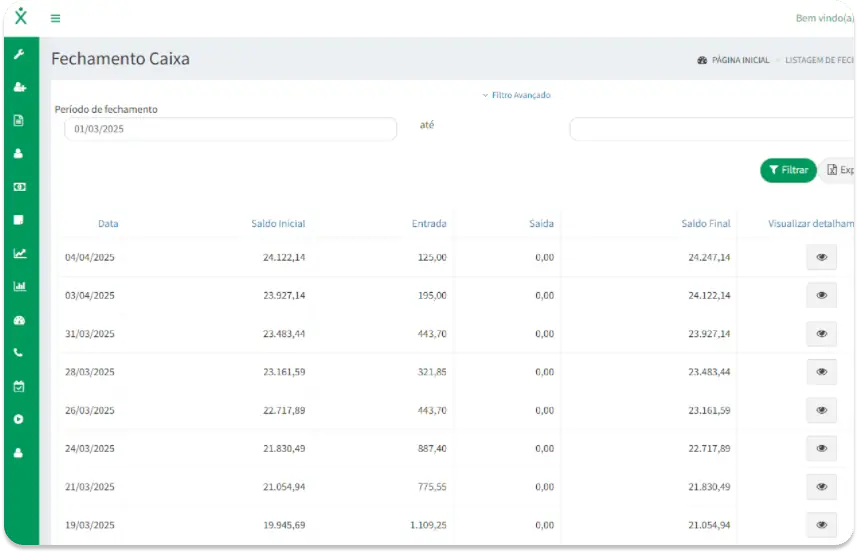Open the phone sidebar icon
Screen dimensions: 858x553
click(19, 353)
